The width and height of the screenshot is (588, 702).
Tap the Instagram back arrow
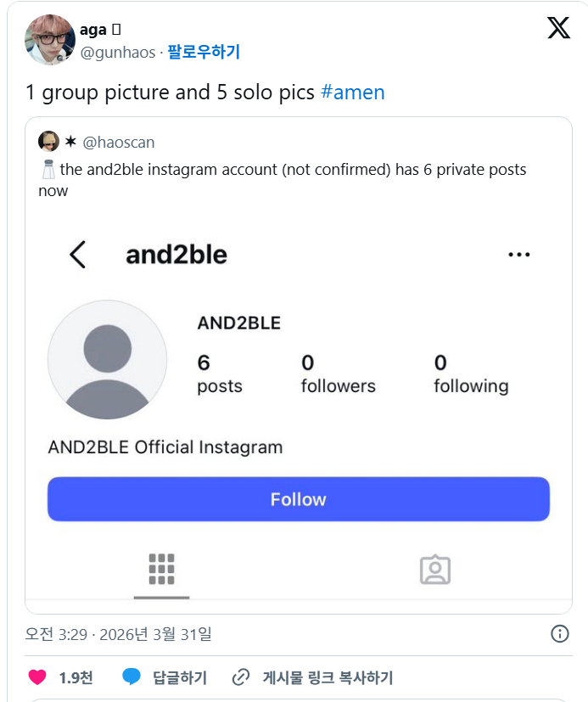(77, 255)
